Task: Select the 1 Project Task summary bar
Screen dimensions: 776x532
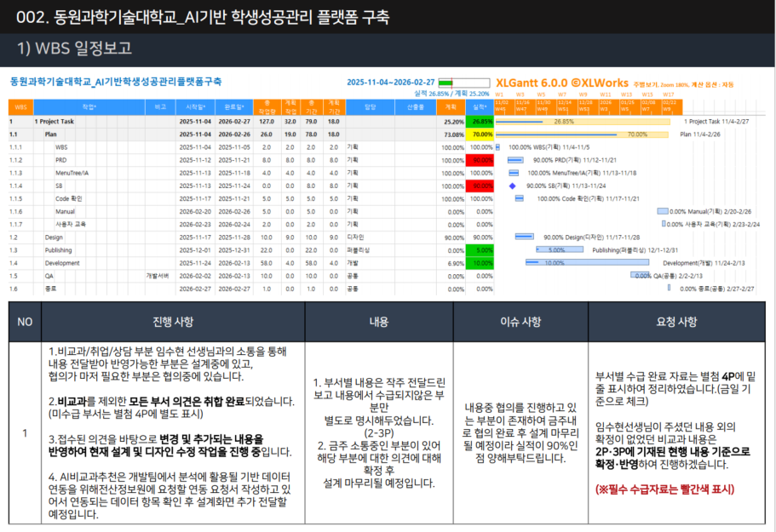Action: [587, 122]
